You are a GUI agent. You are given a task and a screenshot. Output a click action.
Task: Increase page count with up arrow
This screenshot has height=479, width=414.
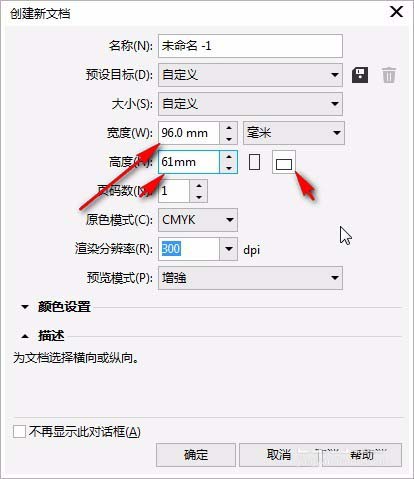pyautogui.click(x=199, y=186)
